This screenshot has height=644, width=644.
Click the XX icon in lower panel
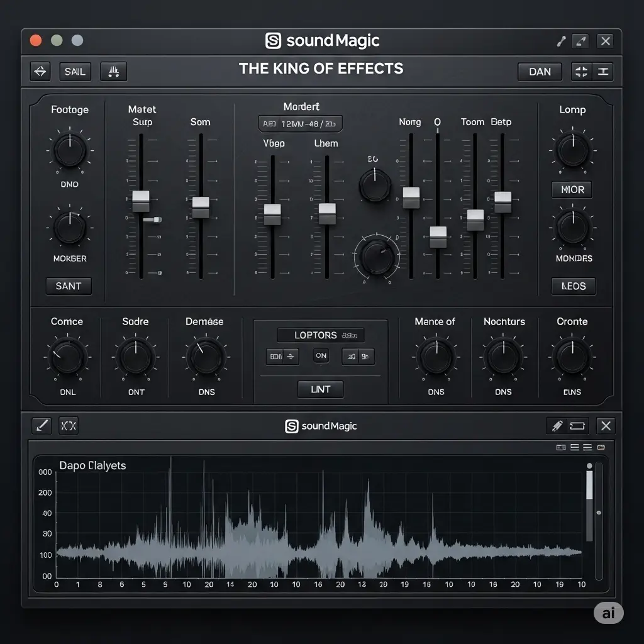(x=69, y=426)
